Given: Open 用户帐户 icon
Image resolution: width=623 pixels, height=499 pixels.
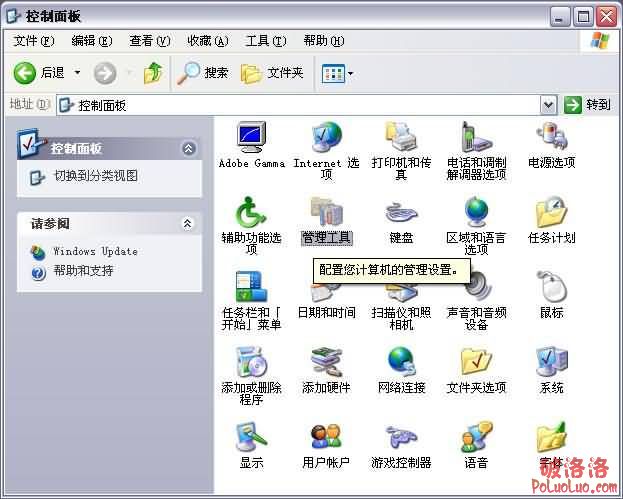Looking at the screenshot, I should point(326,437).
